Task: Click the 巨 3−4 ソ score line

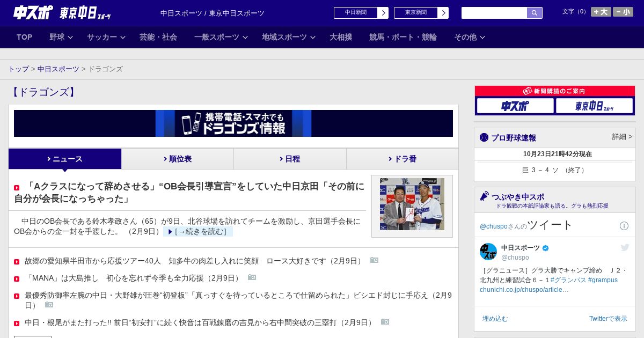Action: point(555,170)
